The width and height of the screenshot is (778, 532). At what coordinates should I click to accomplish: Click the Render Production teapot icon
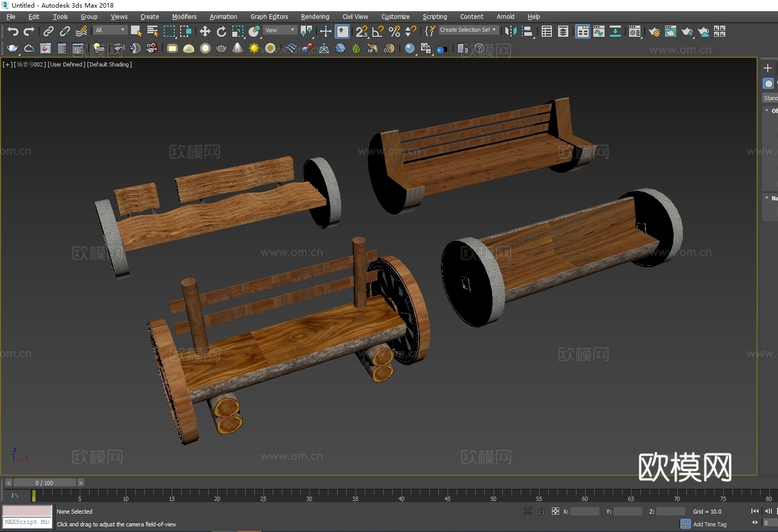pos(687,32)
